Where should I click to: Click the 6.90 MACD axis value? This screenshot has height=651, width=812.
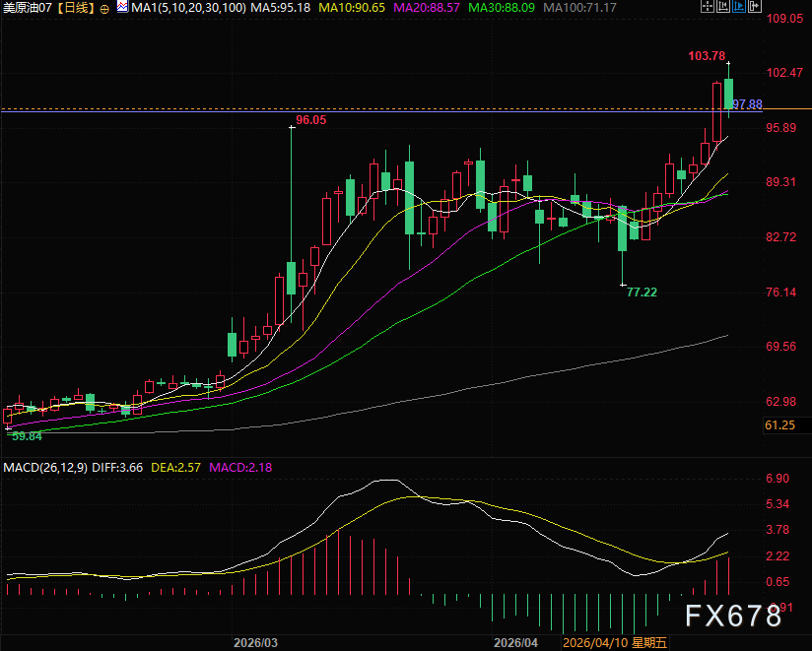(x=778, y=479)
